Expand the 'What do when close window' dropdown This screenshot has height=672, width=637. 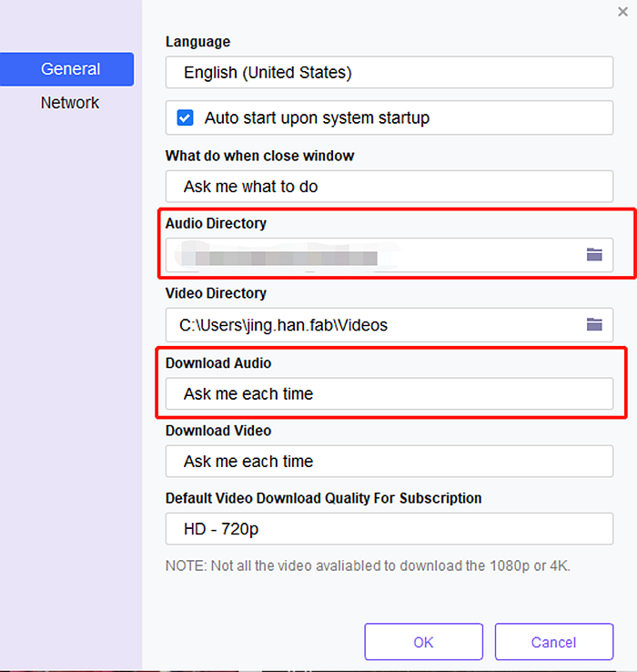[389, 186]
